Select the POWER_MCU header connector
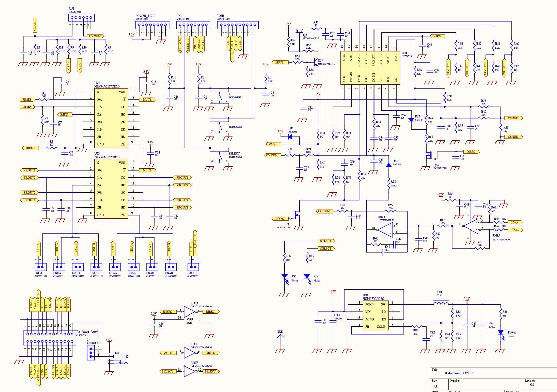 point(152,25)
